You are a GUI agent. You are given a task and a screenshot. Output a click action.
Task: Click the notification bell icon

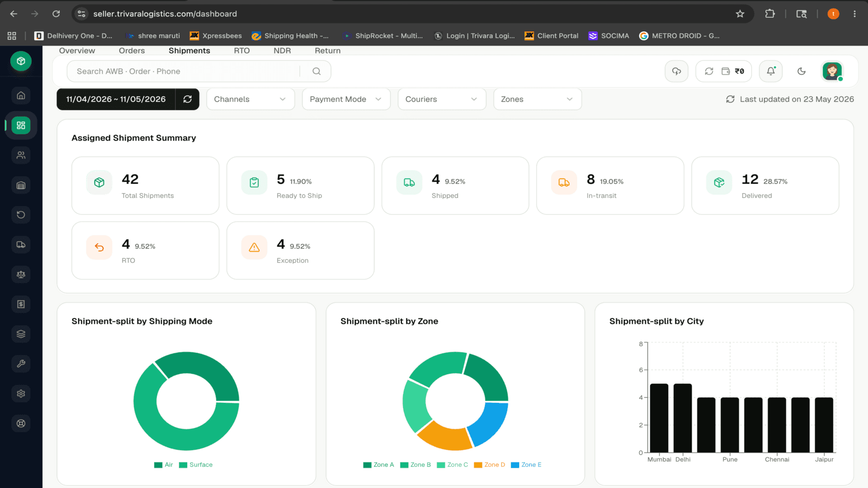[x=771, y=71]
